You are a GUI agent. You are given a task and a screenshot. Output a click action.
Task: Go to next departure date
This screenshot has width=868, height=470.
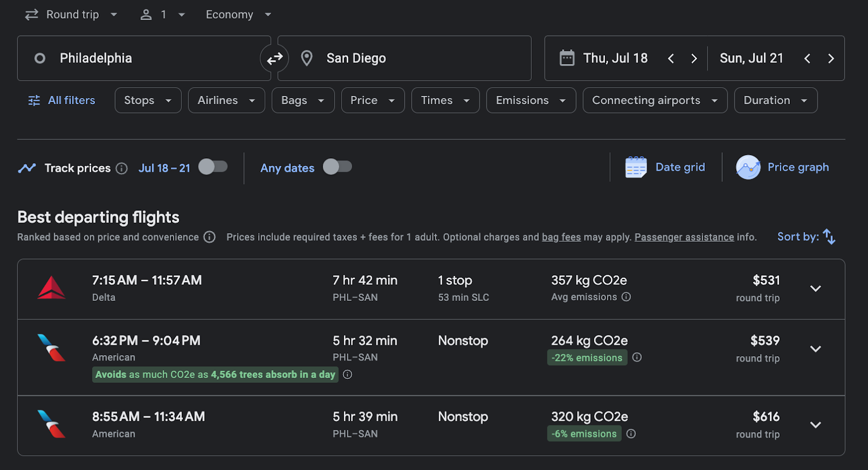(x=694, y=59)
